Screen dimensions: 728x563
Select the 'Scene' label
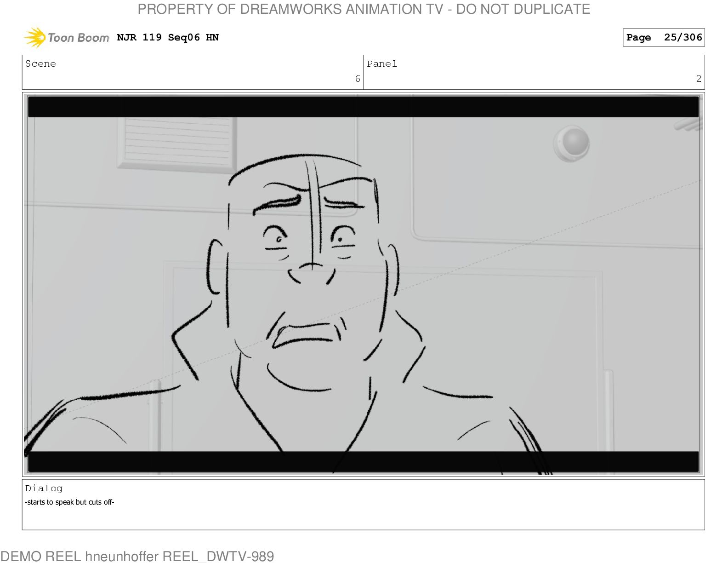point(40,63)
